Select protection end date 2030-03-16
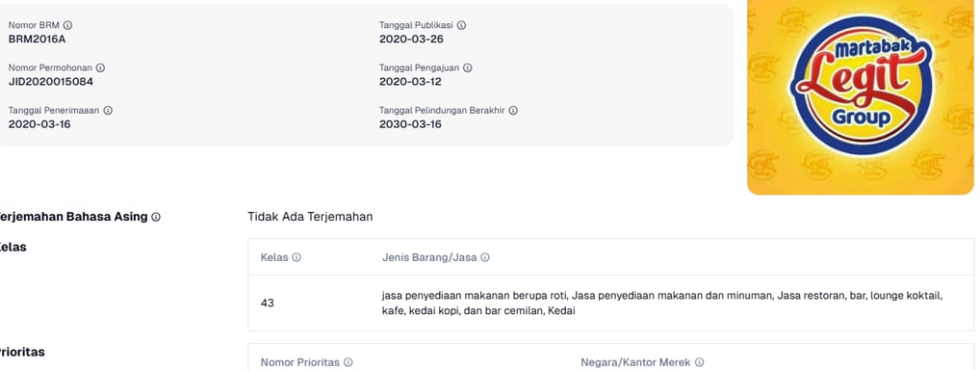980x370 pixels. click(411, 124)
